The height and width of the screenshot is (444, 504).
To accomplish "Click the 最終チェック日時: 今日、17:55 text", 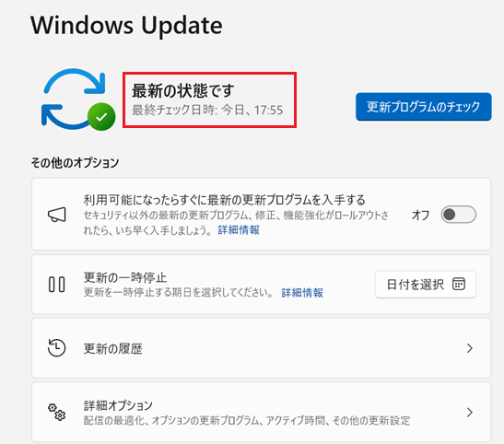I will pyautogui.click(x=207, y=111).
